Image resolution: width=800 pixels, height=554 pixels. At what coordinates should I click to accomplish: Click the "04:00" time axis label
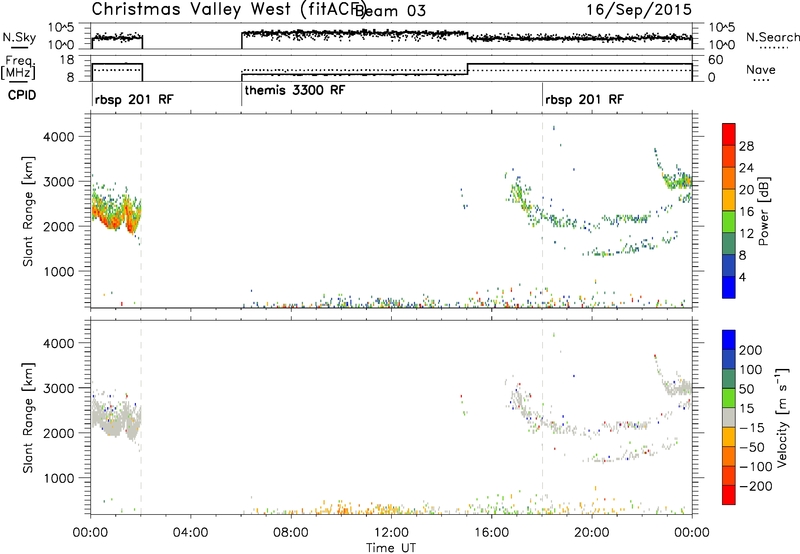point(190,532)
